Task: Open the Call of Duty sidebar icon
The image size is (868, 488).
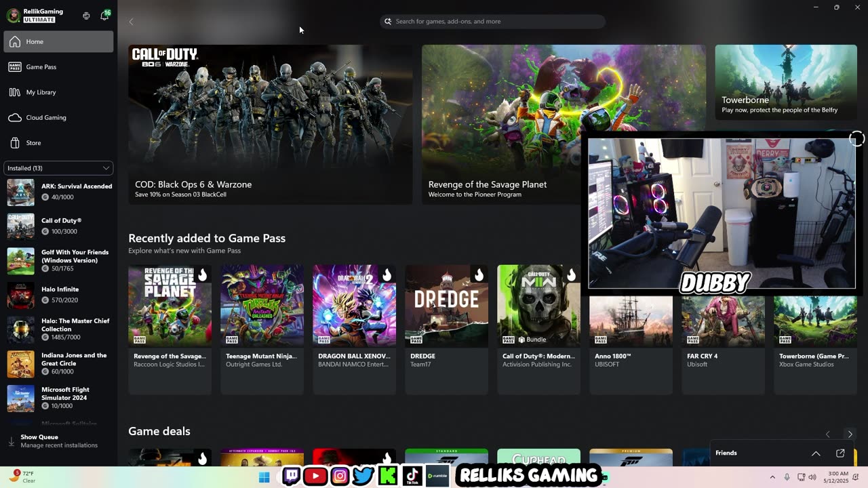Action: pos(20,226)
